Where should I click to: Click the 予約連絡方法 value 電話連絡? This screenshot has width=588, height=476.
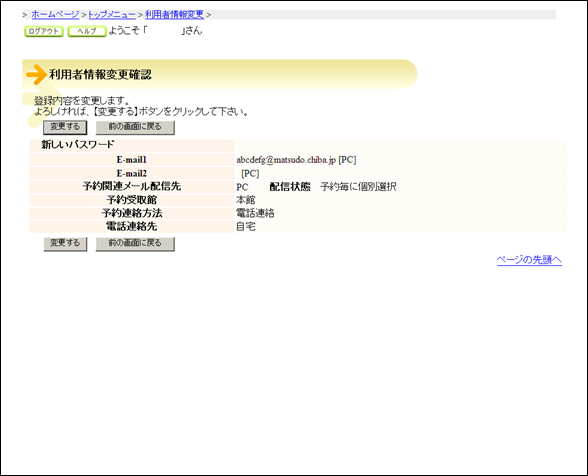255,213
